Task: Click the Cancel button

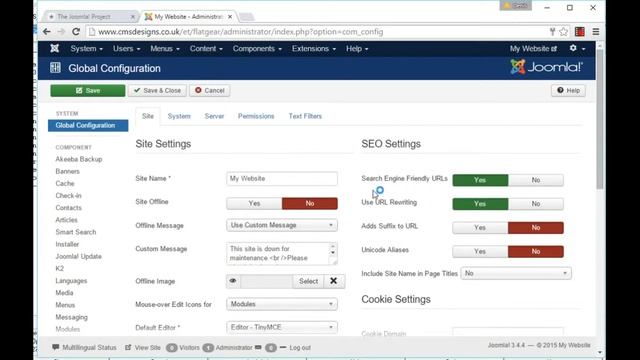Action: (209, 91)
